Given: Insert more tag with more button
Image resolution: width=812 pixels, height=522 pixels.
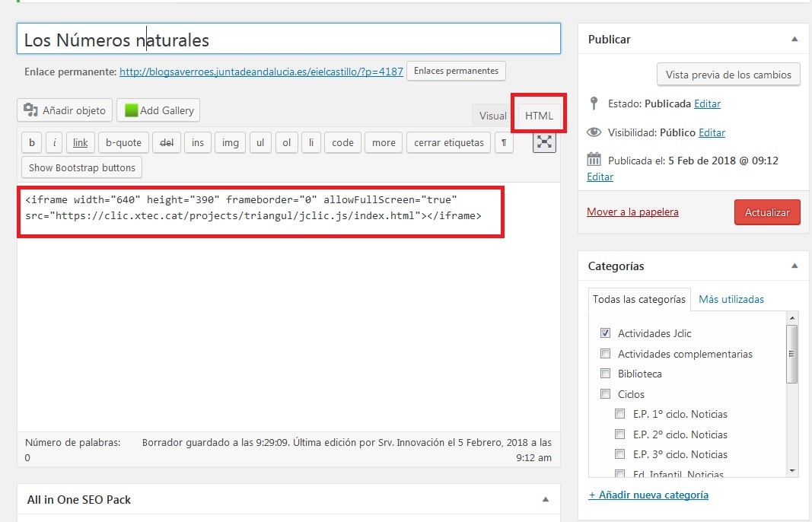Looking at the screenshot, I should coord(384,143).
